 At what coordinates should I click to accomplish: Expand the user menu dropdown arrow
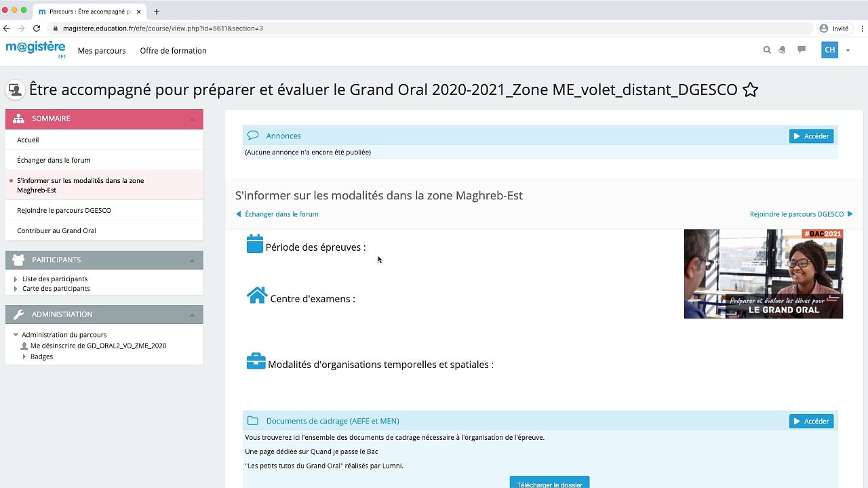pos(848,50)
